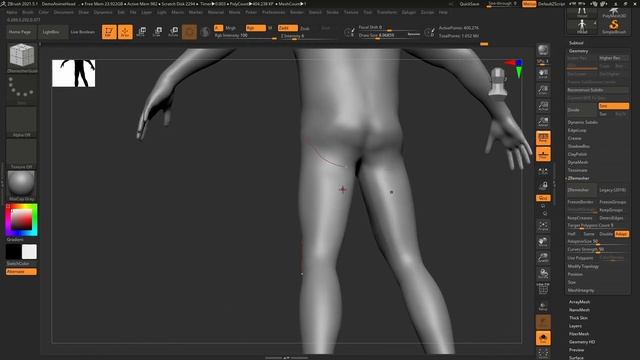Open the Alpha Off slot
Viewport: 640px width, 360px height.
21,121
